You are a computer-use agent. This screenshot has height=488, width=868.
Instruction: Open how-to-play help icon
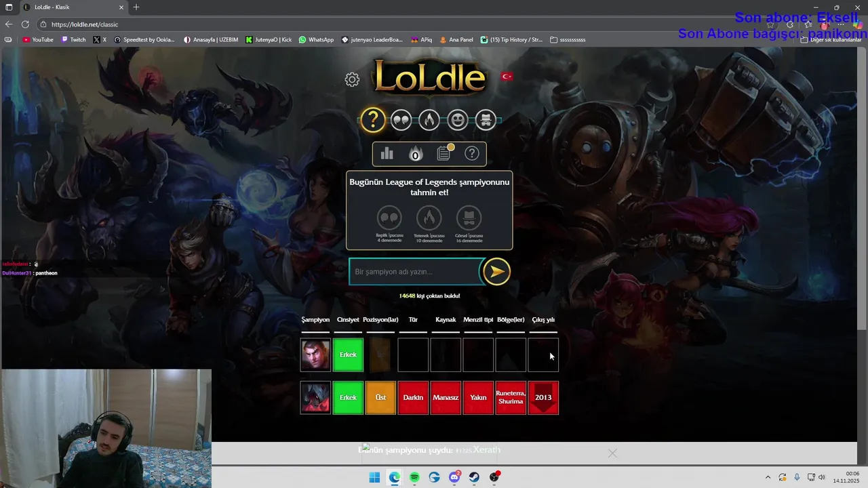coord(472,154)
